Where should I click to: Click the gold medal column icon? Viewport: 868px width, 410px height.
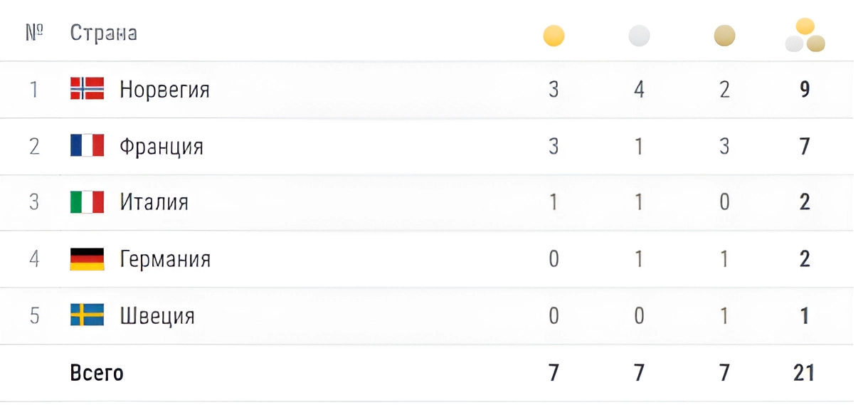point(554,36)
